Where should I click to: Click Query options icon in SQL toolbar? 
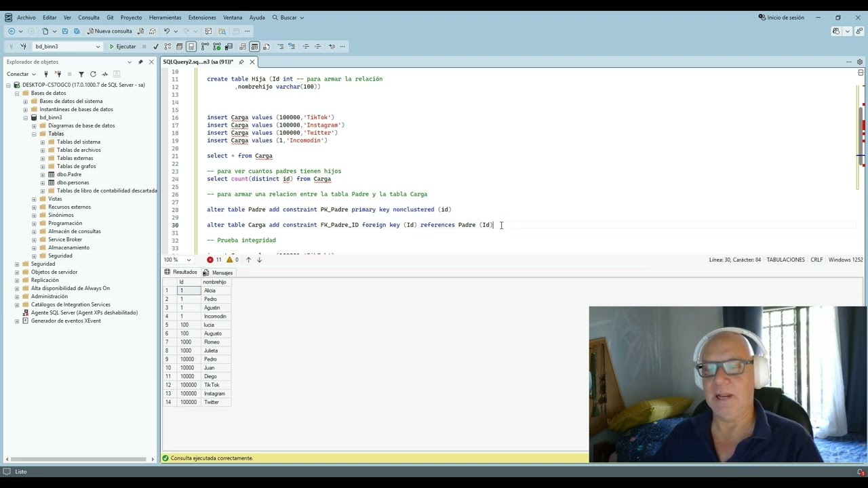click(x=179, y=47)
